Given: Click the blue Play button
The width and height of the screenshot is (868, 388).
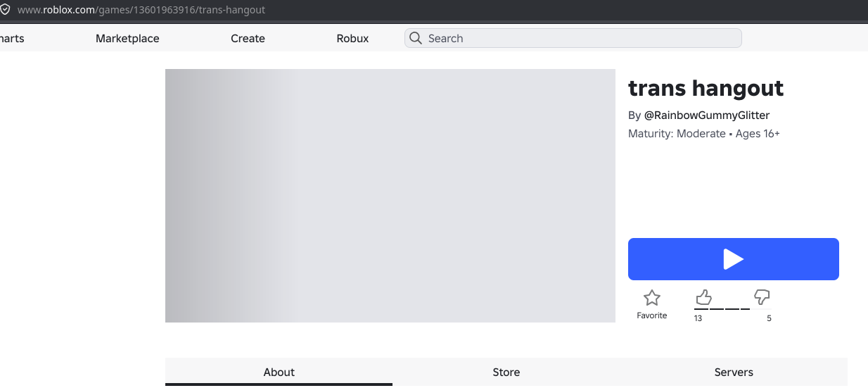Looking at the screenshot, I should click(x=733, y=259).
